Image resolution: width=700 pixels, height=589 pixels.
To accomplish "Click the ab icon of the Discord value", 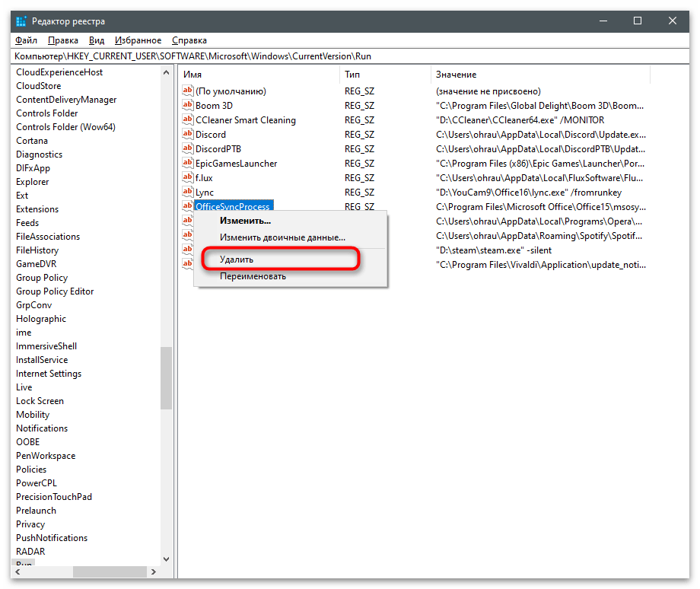I will point(188,135).
